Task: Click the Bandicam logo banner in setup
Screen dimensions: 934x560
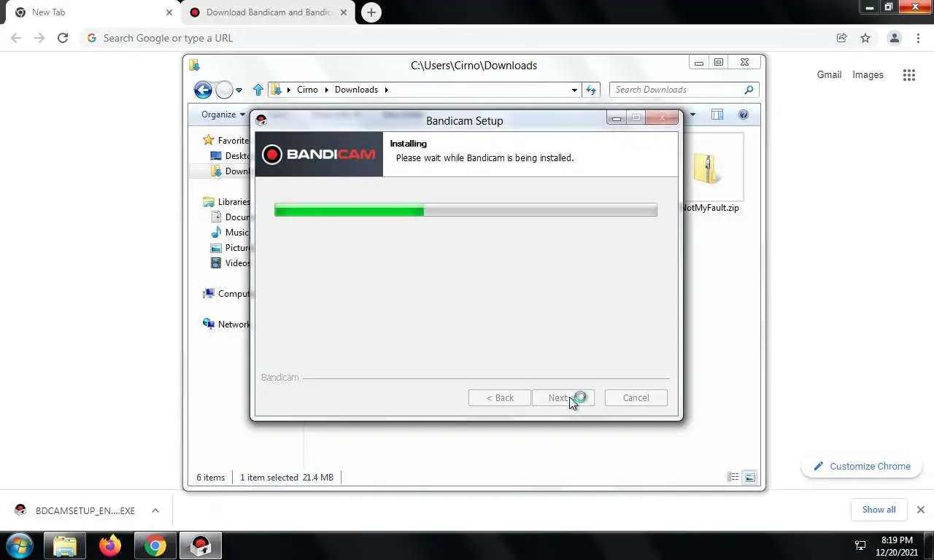Action: click(319, 154)
